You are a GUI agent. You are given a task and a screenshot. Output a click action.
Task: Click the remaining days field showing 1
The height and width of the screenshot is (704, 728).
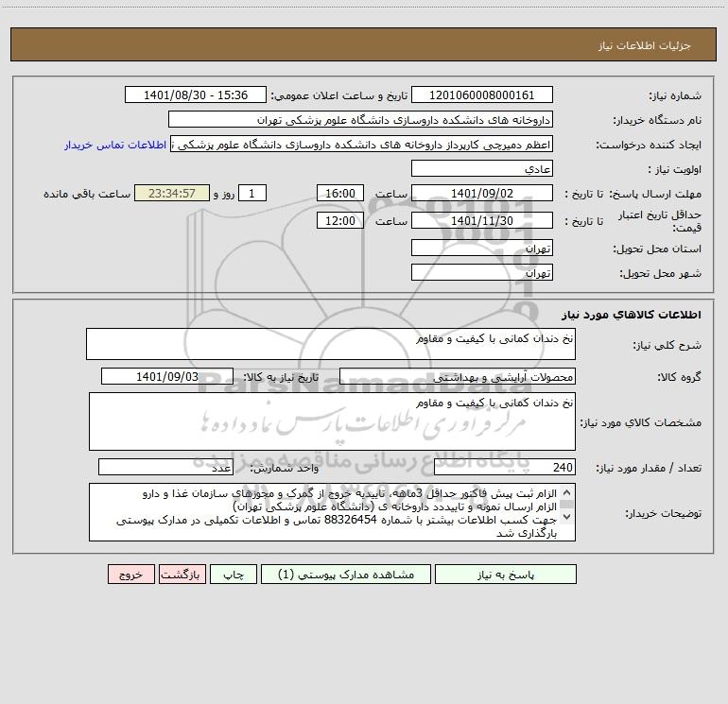[x=252, y=193]
